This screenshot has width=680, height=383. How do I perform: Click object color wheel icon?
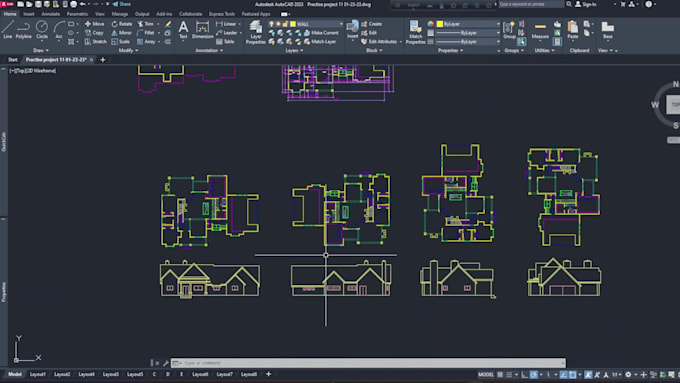(430, 24)
